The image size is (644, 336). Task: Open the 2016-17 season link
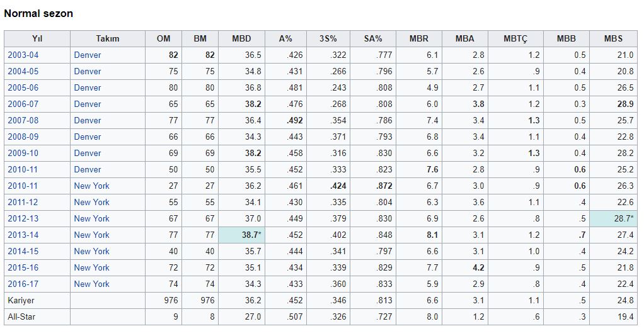[x=23, y=284]
